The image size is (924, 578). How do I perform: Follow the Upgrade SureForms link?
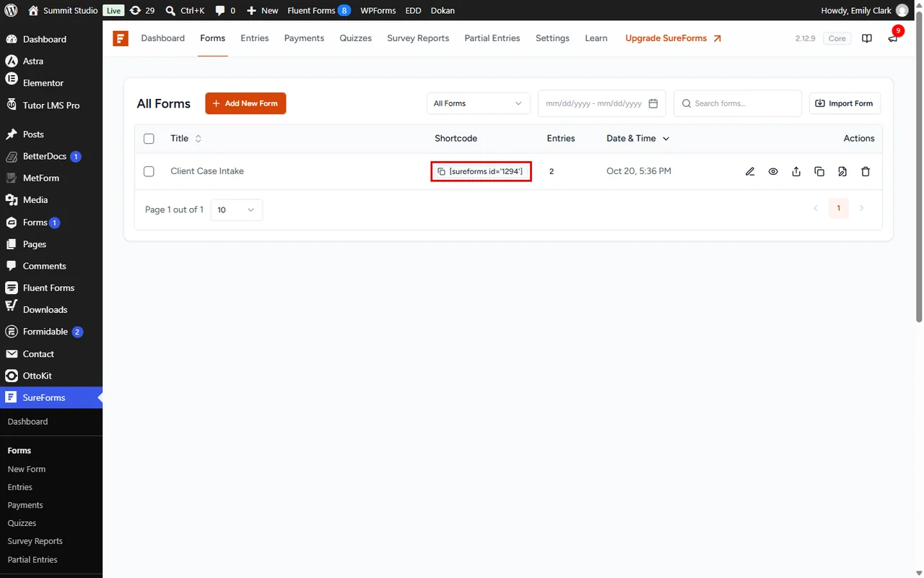pyautogui.click(x=673, y=38)
